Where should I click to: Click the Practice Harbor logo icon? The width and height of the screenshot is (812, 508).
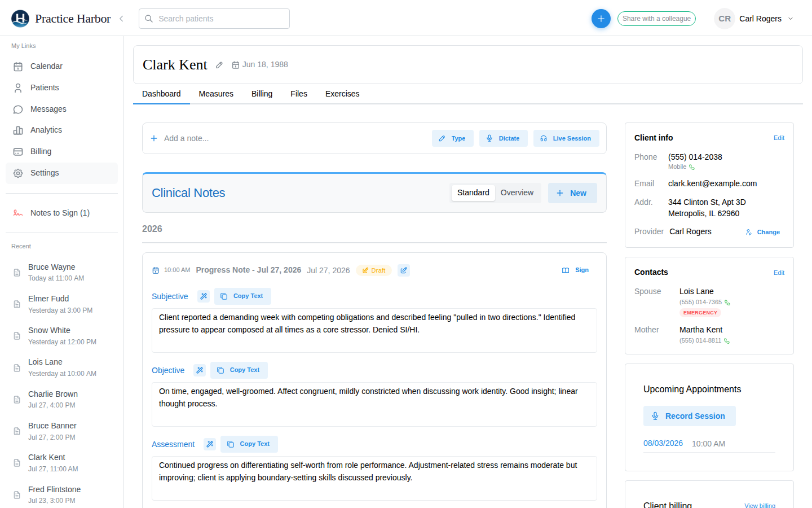[x=20, y=19]
